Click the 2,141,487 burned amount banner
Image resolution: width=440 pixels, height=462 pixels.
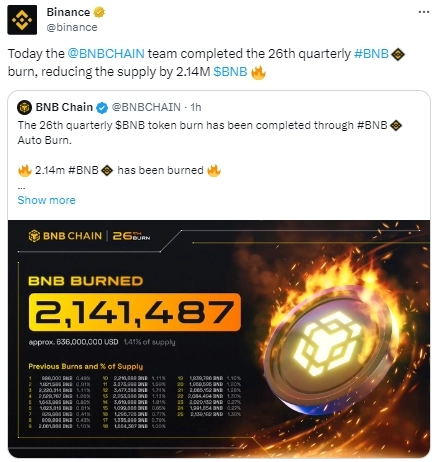[135, 312]
